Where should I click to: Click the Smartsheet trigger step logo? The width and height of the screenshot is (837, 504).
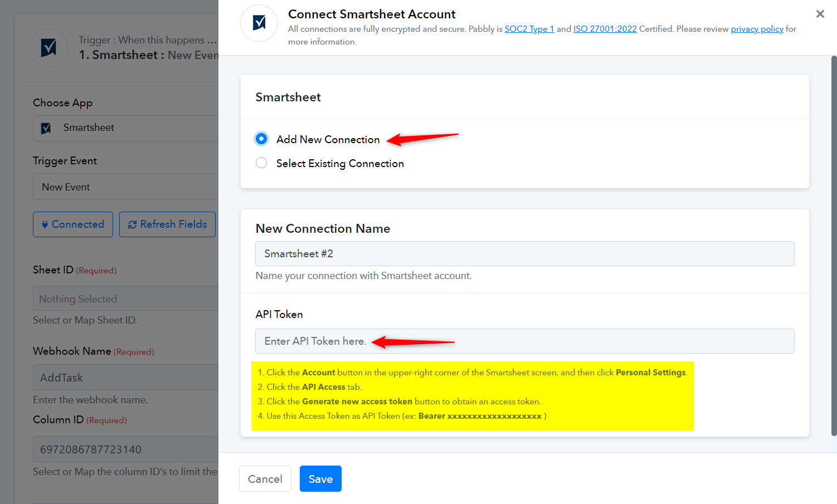tap(48, 48)
